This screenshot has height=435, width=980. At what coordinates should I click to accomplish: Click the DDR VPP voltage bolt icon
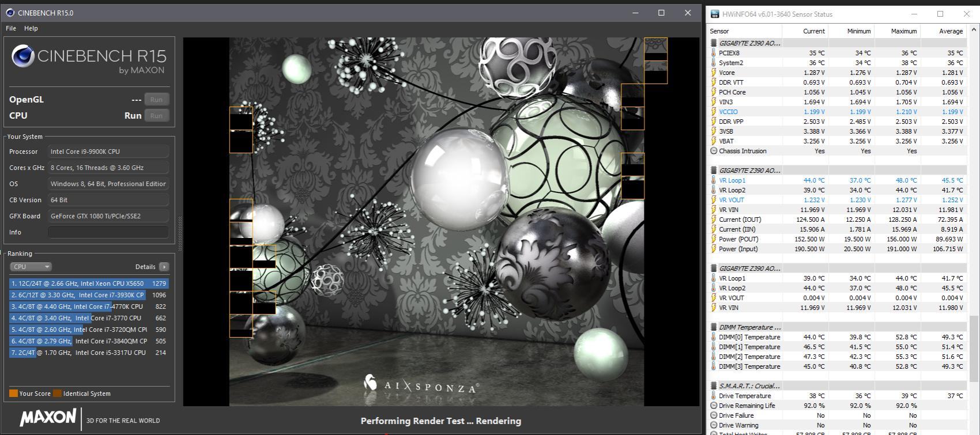pyautogui.click(x=714, y=122)
